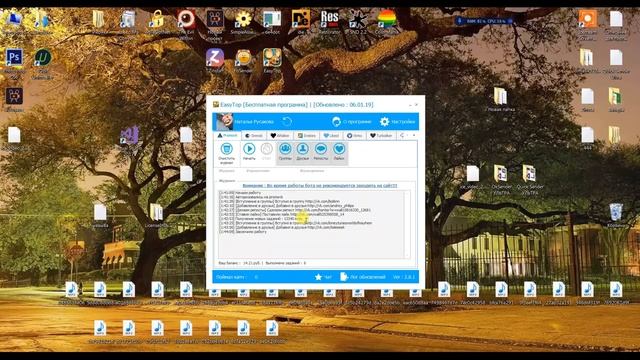The height and width of the screenshot is (360, 640).
Task: Open Лог обновлений in the footer
Action: click(x=363, y=277)
